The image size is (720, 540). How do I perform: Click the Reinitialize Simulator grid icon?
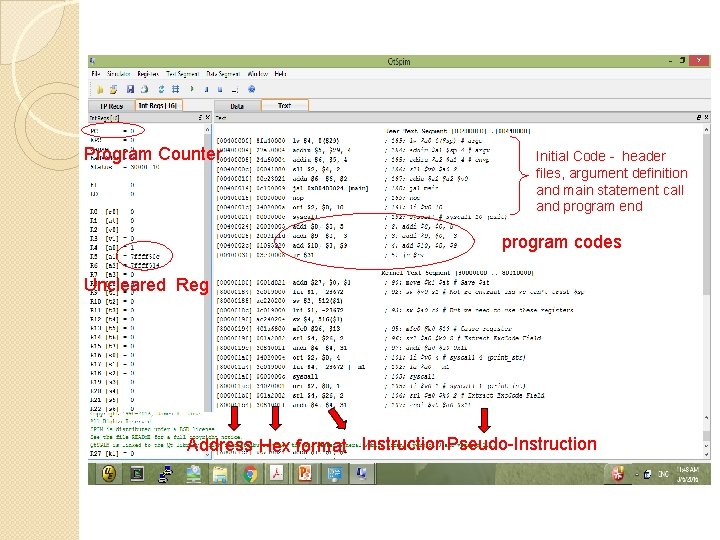tap(175, 89)
